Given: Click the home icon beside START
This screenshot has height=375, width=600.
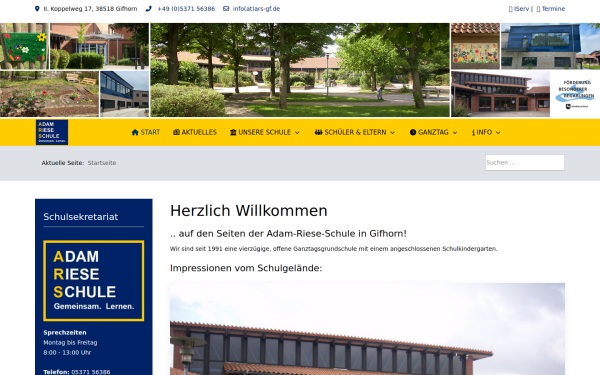Looking at the screenshot, I should (x=135, y=132).
